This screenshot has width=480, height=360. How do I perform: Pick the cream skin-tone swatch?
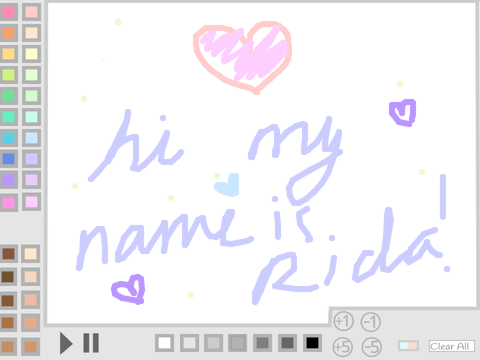[31, 254]
